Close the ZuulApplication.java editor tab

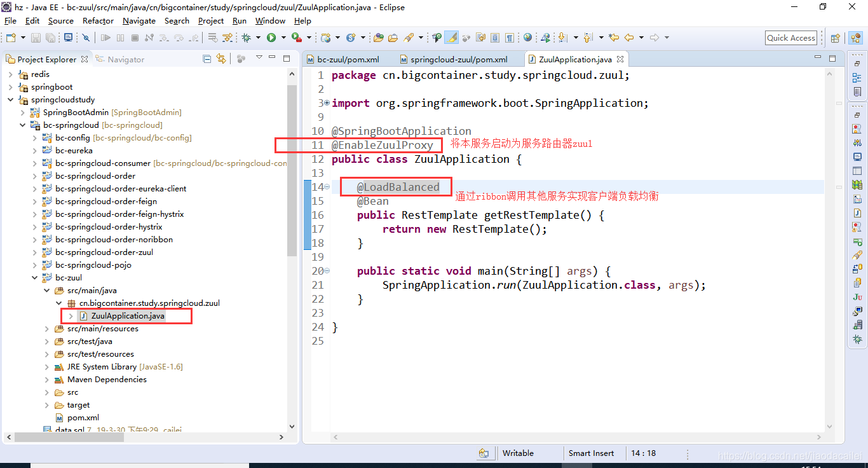click(620, 59)
